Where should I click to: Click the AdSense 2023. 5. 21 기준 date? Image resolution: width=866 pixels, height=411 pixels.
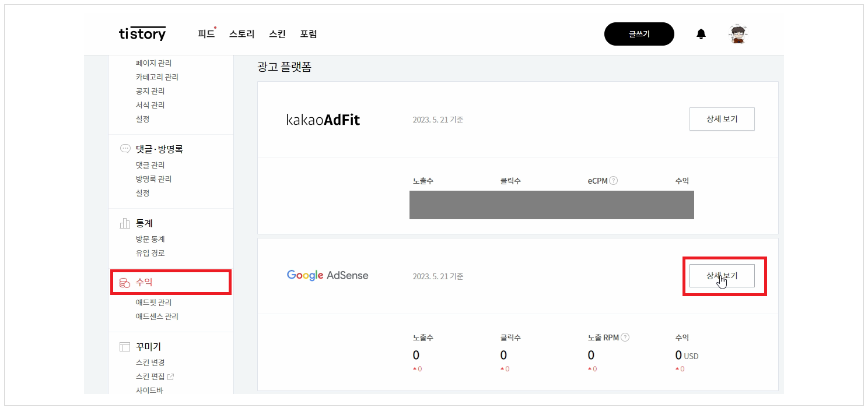438,276
